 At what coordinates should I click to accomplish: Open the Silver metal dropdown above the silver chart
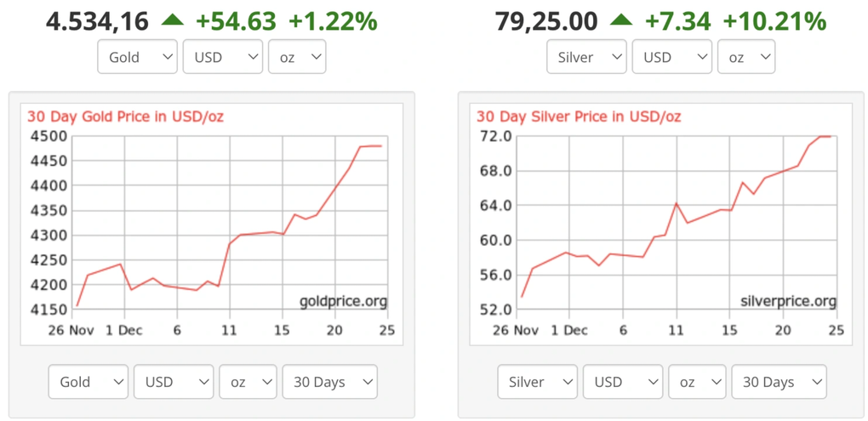pos(586,57)
